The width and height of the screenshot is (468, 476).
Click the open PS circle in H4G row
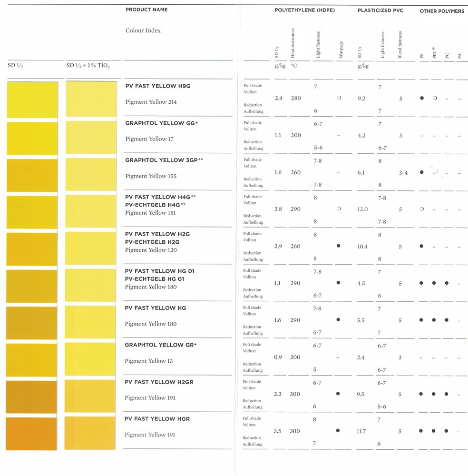pos(421,209)
